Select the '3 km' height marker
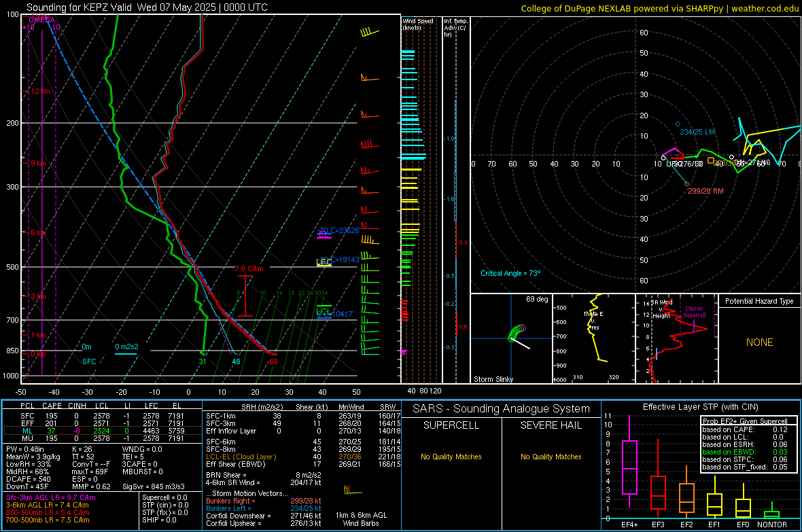The image size is (802, 532). pos(38,297)
